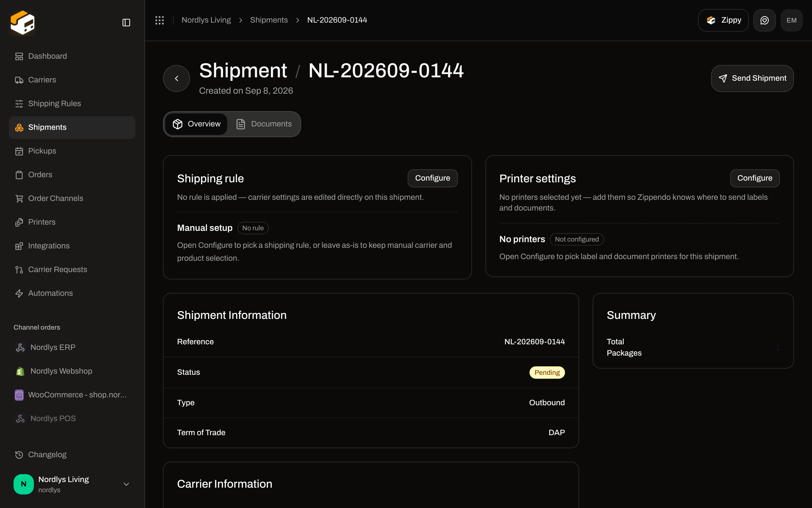Click the Orders clipboard icon

point(19,175)
